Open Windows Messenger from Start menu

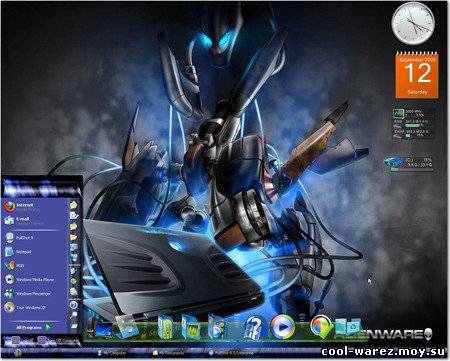(33, 293)
